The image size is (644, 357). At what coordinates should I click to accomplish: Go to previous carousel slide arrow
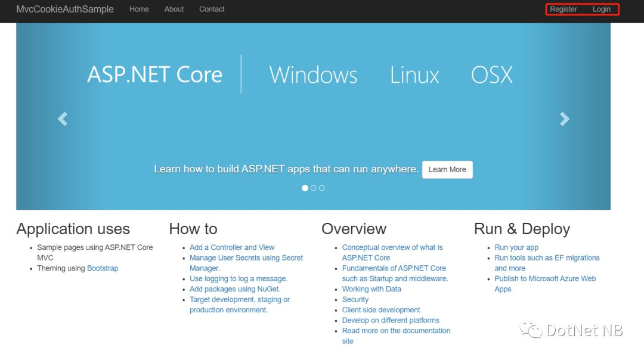63,119
